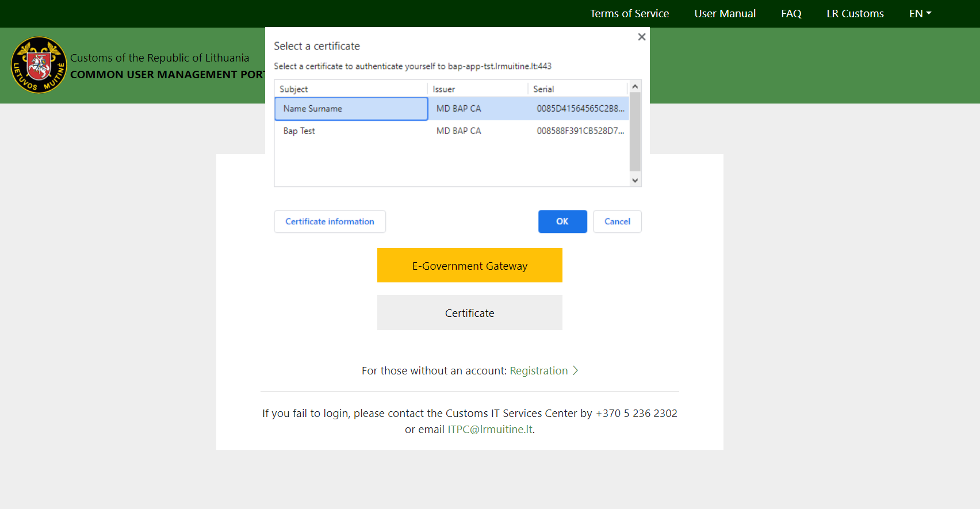
Task: Email ITPC@lrmuitine.lt link
Action: (x=490, y=430)
